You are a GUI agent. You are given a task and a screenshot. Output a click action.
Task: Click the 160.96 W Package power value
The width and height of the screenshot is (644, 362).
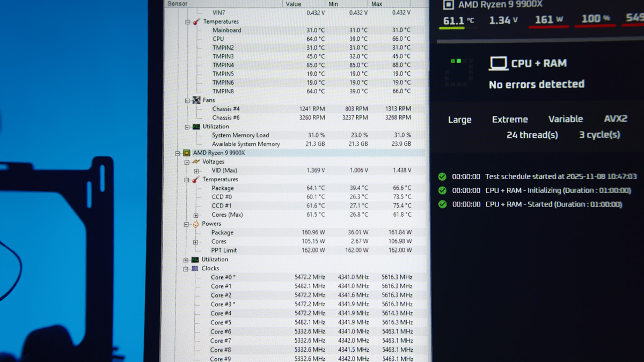(x=313, y=233)
